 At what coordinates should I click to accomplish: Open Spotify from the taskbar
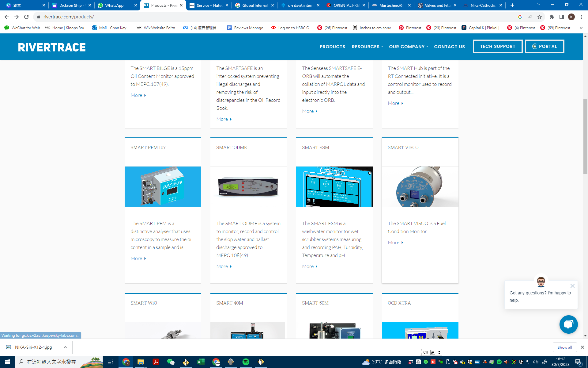coord(246,362)
